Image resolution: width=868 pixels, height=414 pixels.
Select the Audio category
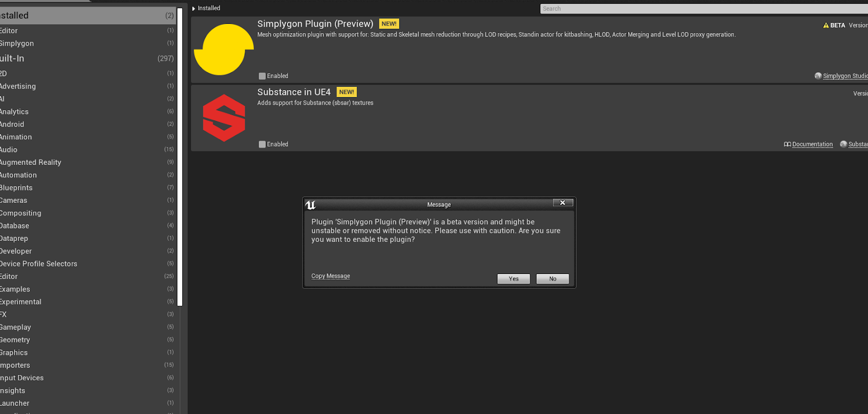click(x=88, y=150)
